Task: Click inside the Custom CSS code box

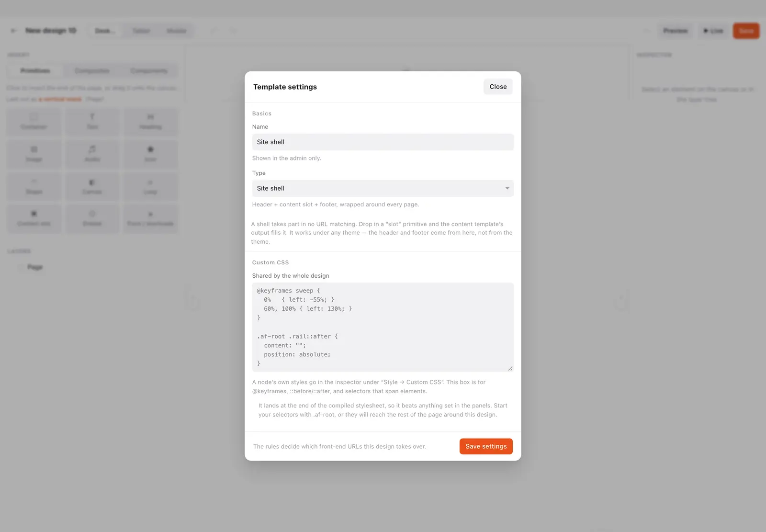Action: [383, 327]
